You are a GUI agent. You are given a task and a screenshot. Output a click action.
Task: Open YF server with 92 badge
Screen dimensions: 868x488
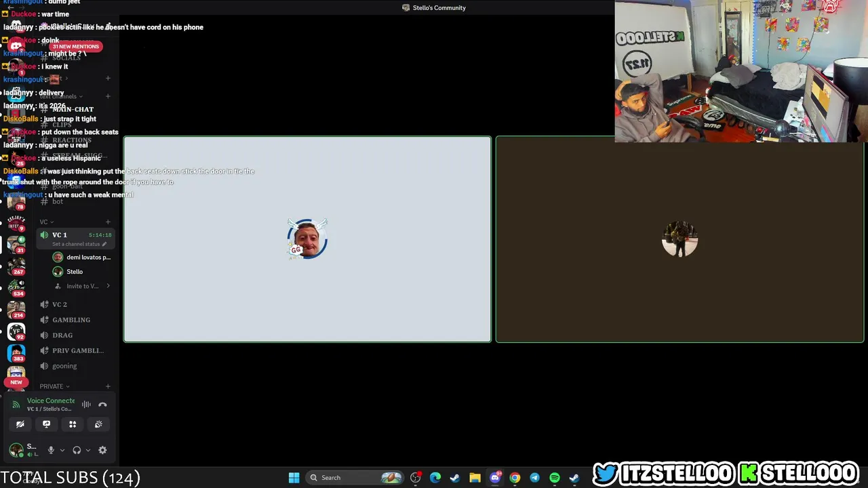16,331
